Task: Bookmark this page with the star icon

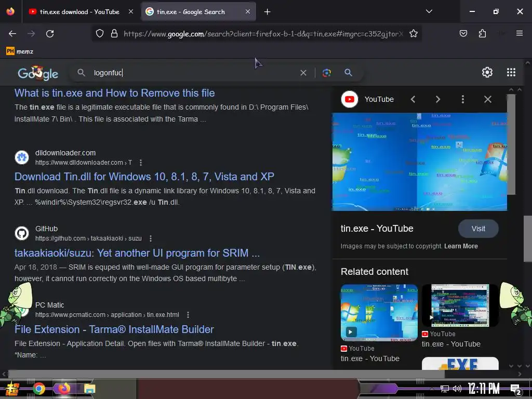Action: click(x=413, y=34)
